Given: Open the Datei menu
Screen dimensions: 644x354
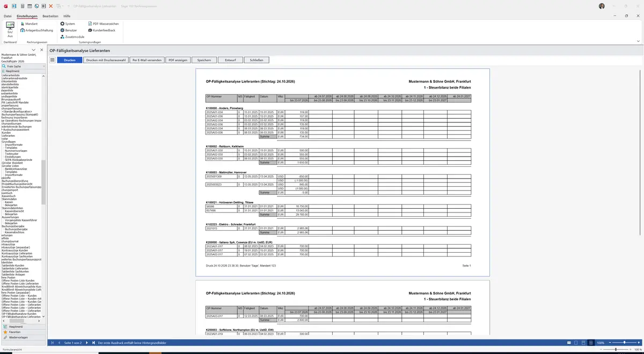Looking at the screenshot, I should pyautogui.click(x=8, y=17).
